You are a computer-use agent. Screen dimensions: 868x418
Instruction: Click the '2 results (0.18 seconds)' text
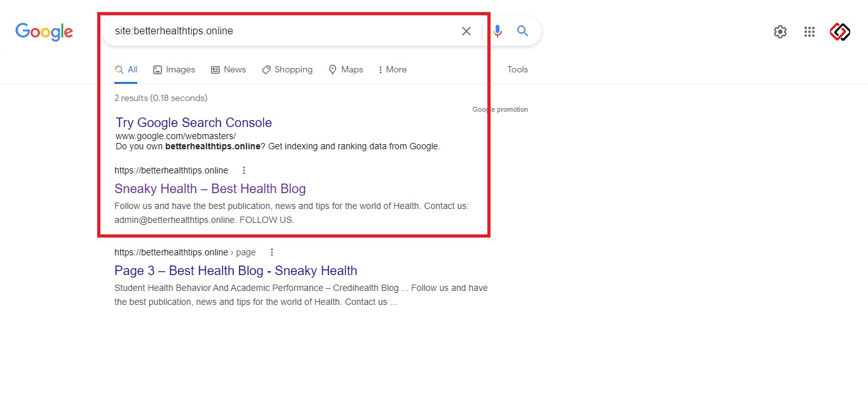[161, 98]
